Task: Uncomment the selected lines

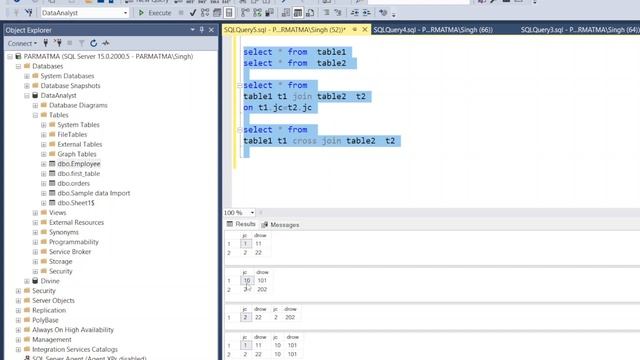Action: point(338,13)
